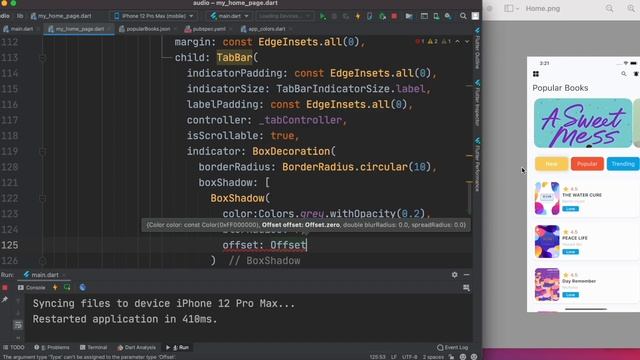Collapse the TabBar code fold at line 113
The height and width of the screenshot is (360, 640).
tap(42, 58)
